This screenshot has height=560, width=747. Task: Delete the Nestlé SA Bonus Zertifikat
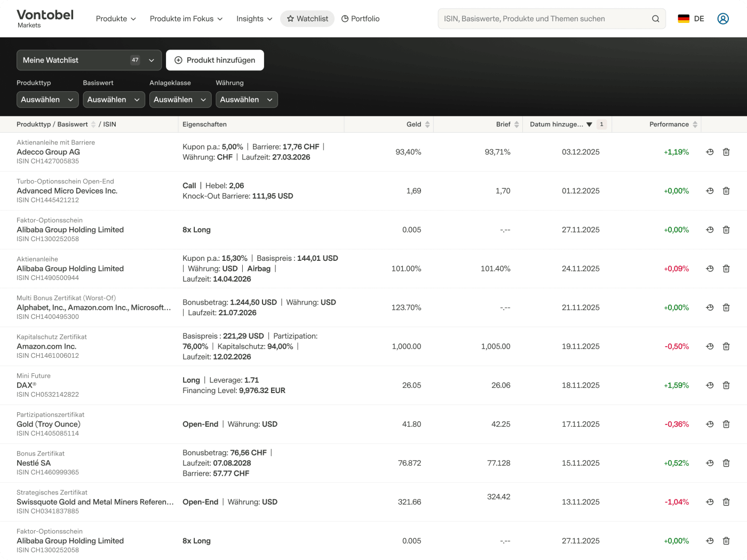(x=726, y=463)
